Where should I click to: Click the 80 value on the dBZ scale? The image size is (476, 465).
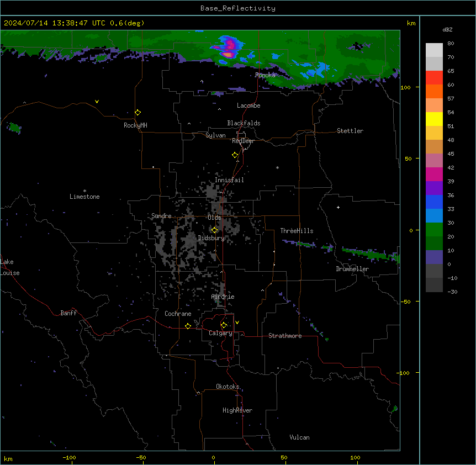[451, 43]
